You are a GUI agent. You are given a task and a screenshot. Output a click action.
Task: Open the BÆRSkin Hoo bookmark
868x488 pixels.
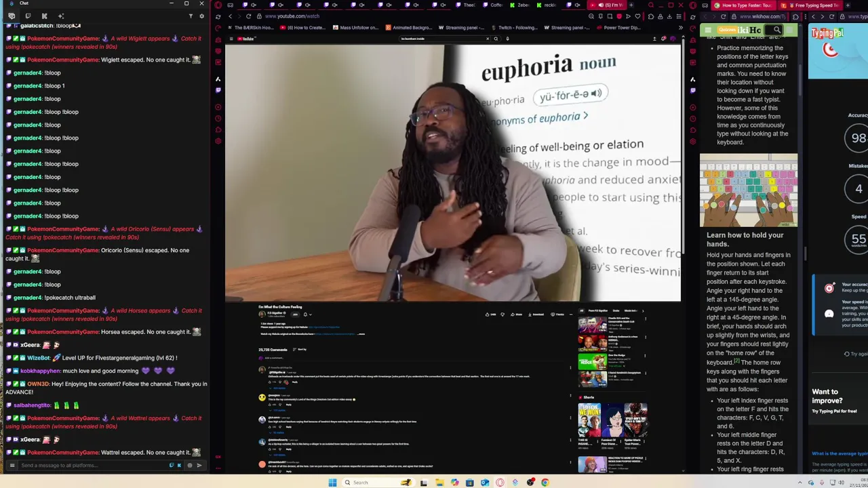point(250,28)
